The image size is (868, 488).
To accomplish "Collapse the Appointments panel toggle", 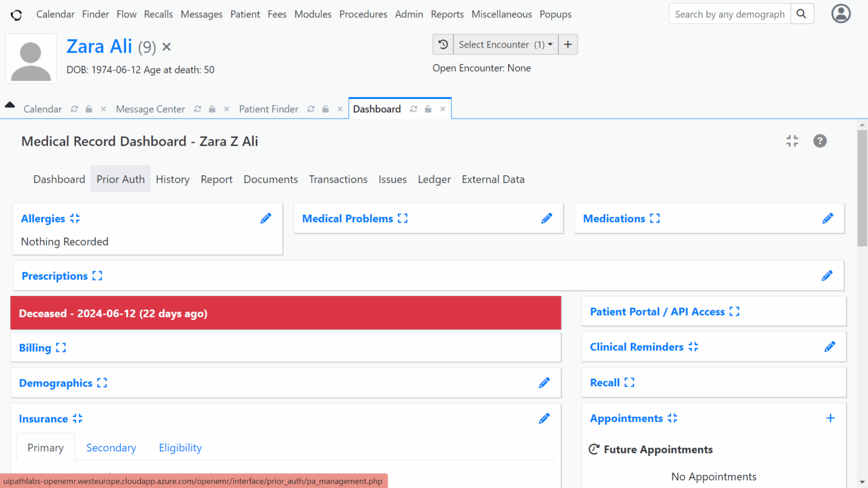I will pos(672,418).
